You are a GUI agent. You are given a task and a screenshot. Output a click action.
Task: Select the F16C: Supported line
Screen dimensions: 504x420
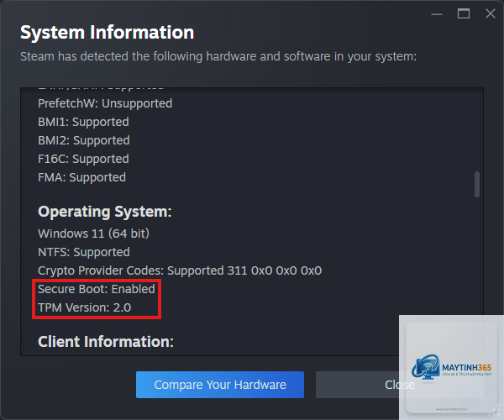coord(83,159)
